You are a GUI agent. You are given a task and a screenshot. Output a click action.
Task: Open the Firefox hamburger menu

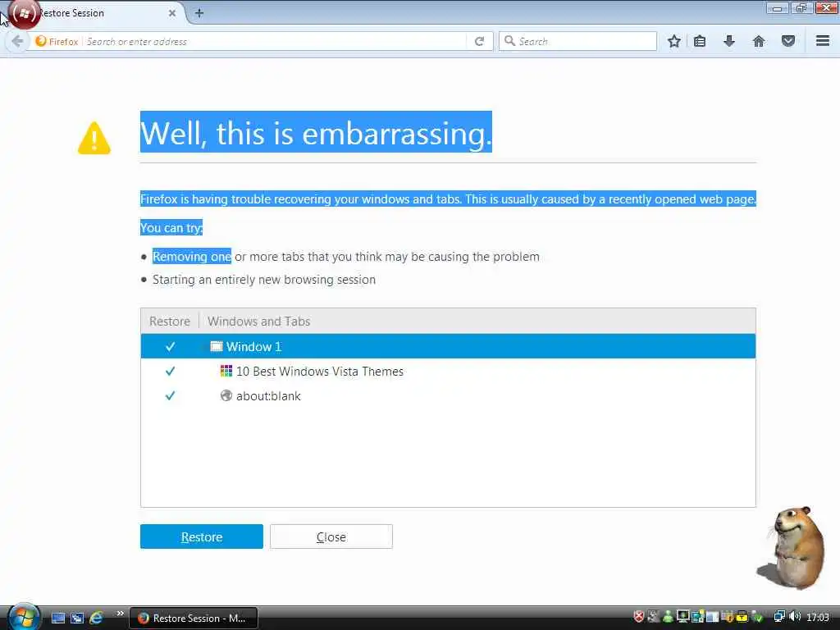823,41
